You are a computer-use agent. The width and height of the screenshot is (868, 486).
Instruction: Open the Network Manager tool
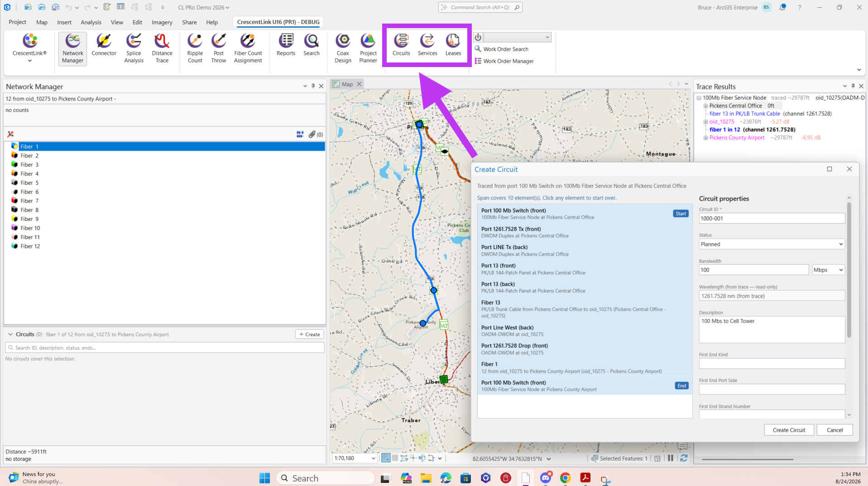[x=72, y=48]
